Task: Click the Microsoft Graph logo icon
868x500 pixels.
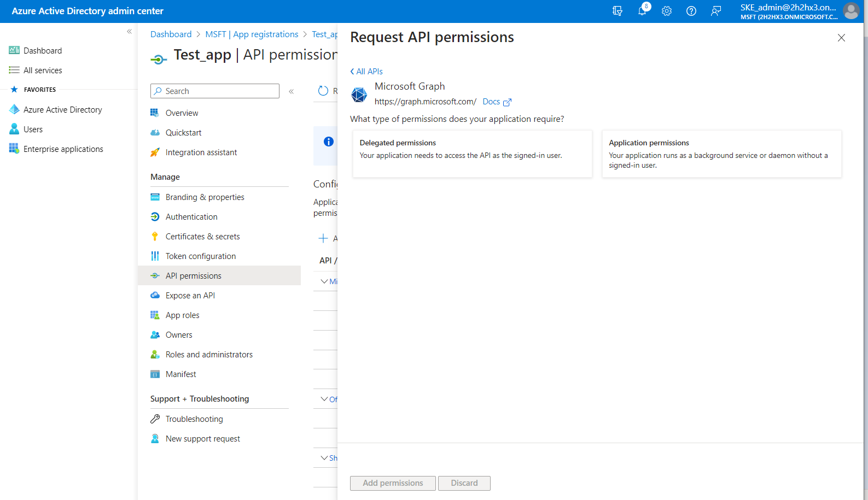Action: 359,95
